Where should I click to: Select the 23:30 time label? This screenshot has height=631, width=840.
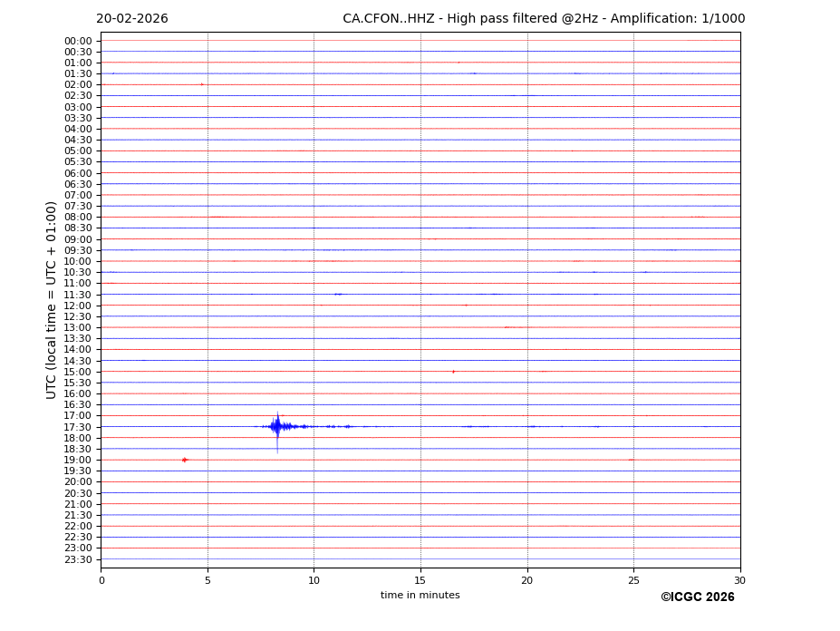[78, 559]
